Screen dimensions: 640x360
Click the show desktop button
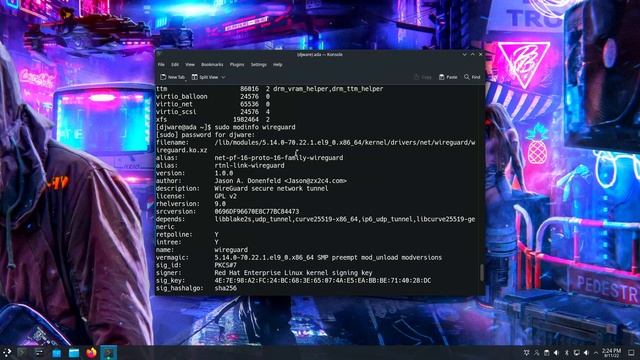(x=631, y=353)
